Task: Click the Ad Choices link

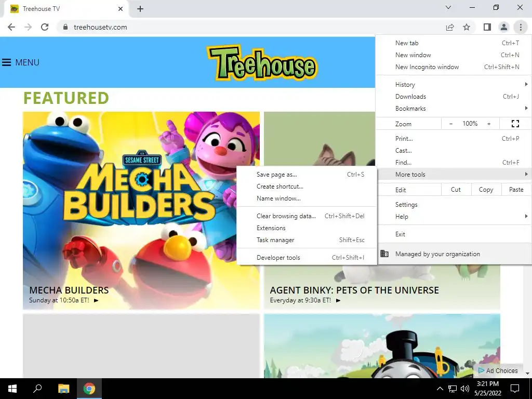Action: [x=498, y=370]
